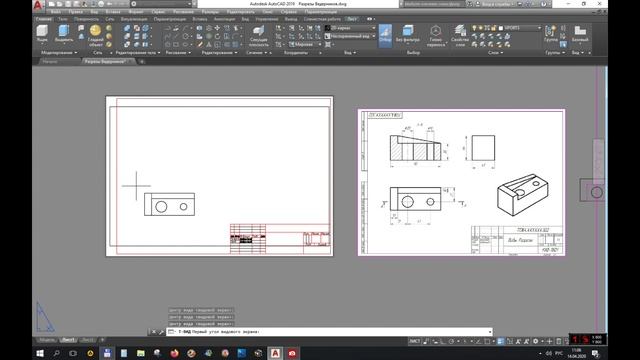
Task: Open Свойства слоя layer properties
Action: click(460, 36)
